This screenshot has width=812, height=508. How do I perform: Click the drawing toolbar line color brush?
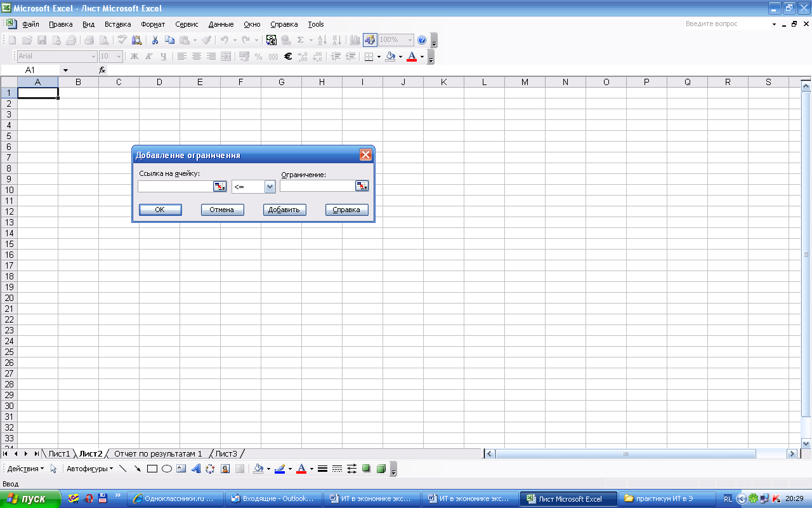point(279,469)
